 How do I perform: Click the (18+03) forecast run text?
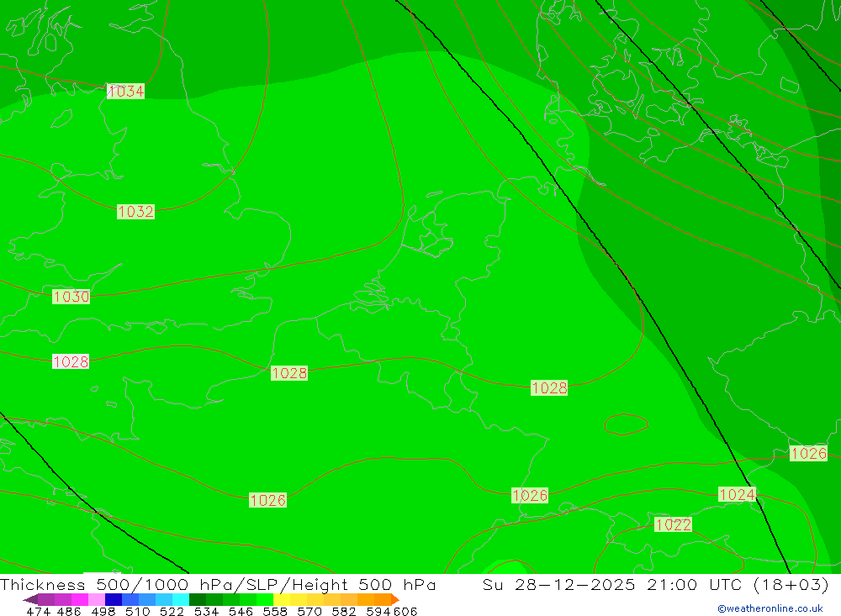point(791,584)
